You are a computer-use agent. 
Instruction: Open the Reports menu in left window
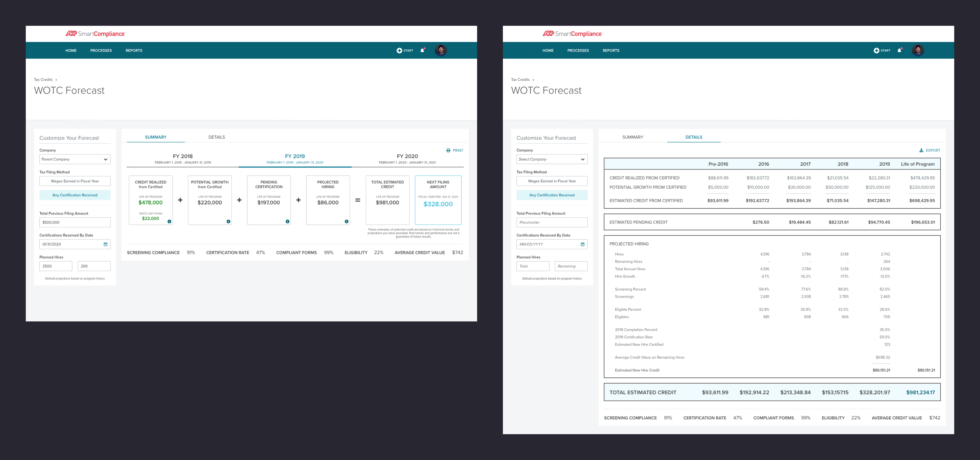134,50
